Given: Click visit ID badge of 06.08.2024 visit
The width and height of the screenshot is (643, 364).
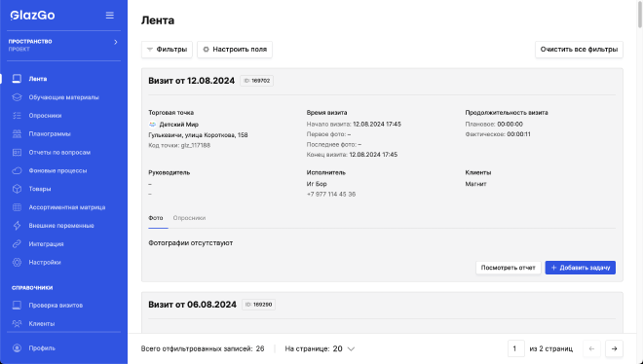Looking at the screenshot, I should pos(258,305).
